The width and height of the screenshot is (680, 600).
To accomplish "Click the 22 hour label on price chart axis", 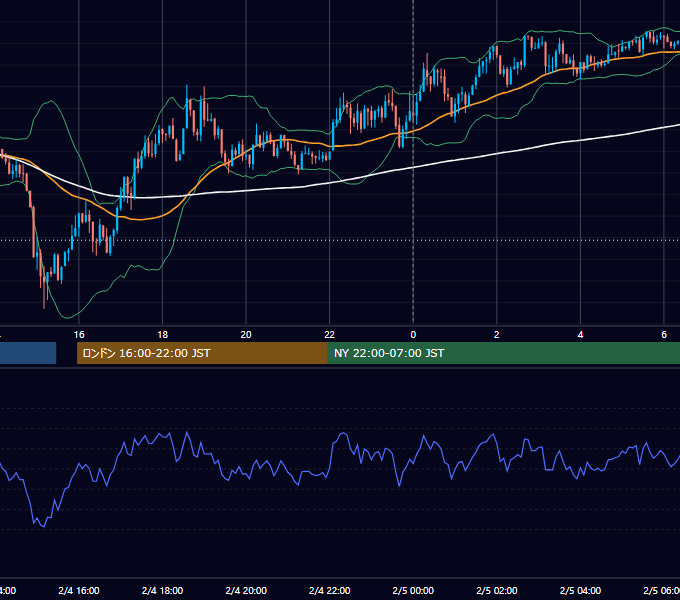I will tap(330, 335).
